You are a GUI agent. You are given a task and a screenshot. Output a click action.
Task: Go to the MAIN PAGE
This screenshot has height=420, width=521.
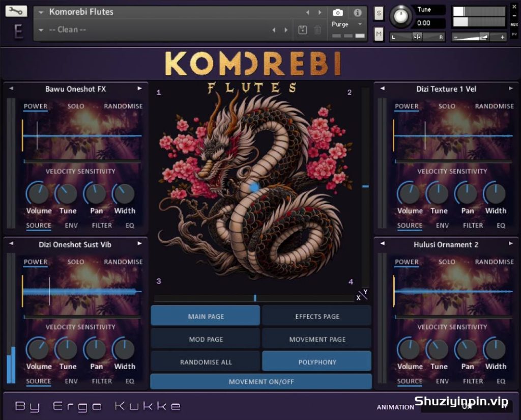coord(206,316)
